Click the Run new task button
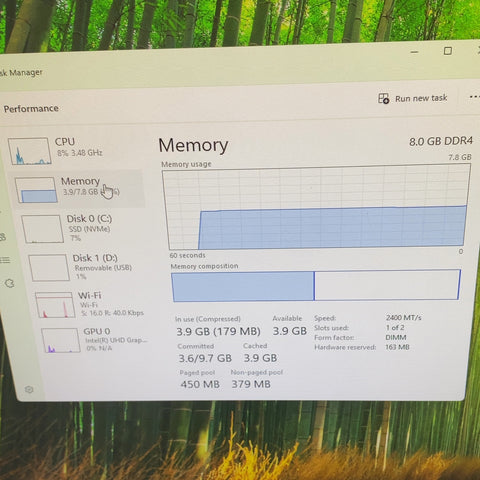The height and width of the screenshot is (480, 480). pos(413,98)
